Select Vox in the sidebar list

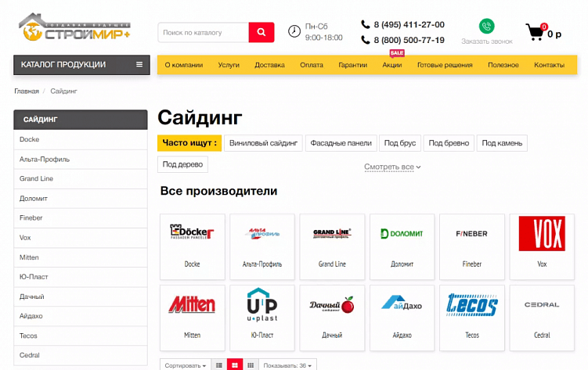point(81,238)
